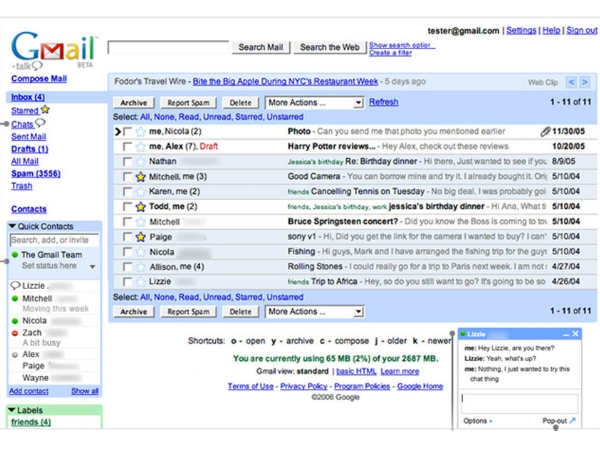Open the Inbox (4) folder

pyautogui.click(x=28, y=97)
